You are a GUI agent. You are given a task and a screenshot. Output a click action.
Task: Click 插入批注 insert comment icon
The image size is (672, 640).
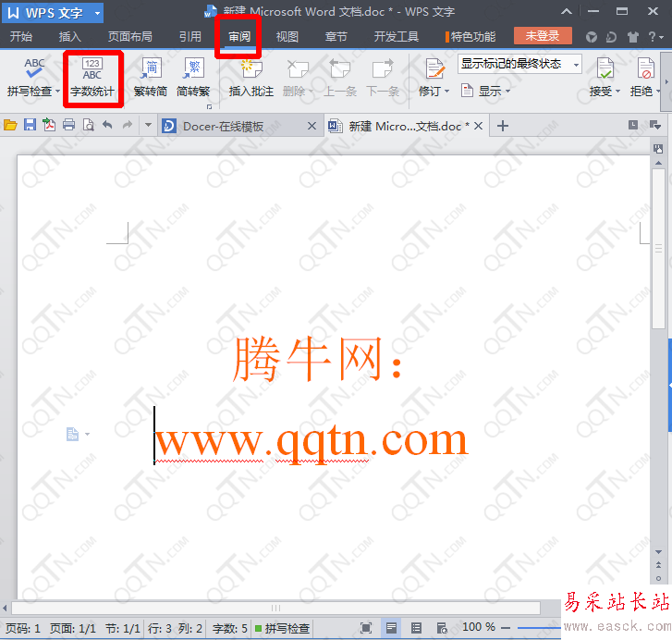251,68
